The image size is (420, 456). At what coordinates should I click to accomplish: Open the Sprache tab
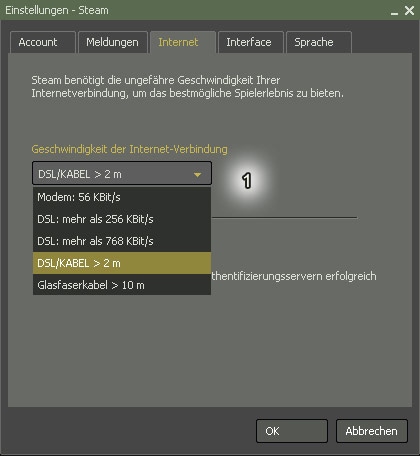319,42
